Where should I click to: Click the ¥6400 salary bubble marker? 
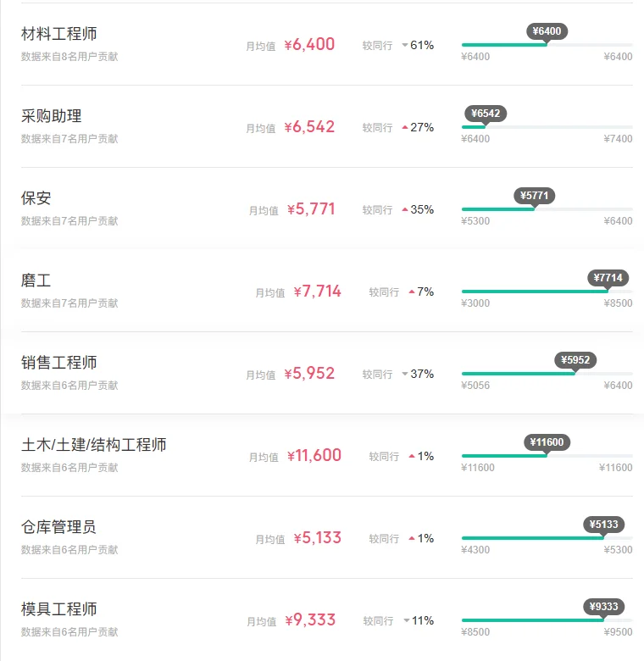[547, 31]
